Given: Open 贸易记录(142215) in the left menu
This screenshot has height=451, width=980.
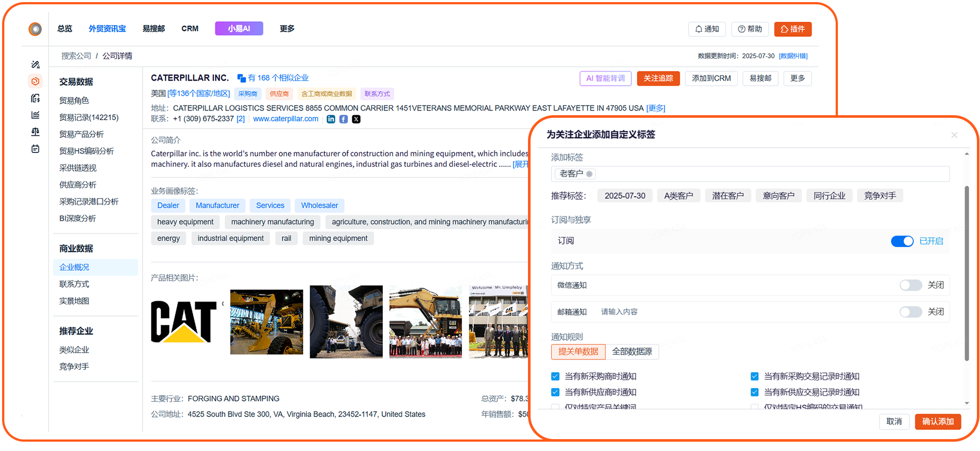Looking at the screenshot, I should 89,118.
